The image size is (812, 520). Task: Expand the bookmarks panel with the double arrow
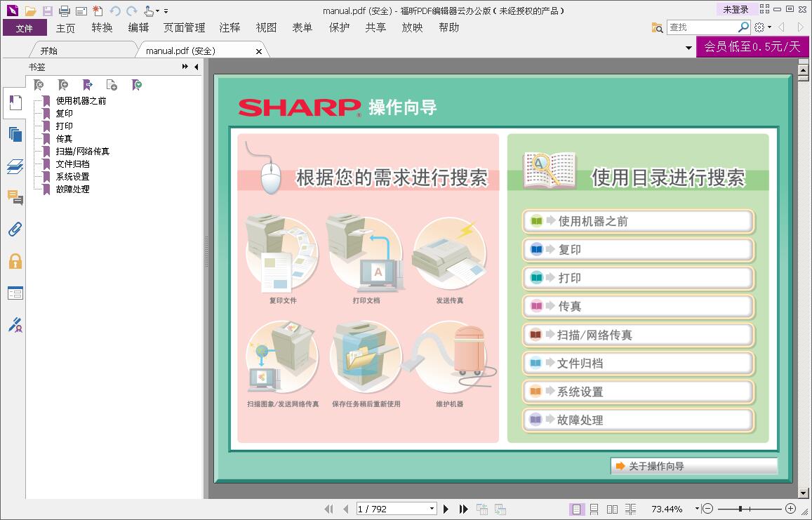[x=185, y=67]
